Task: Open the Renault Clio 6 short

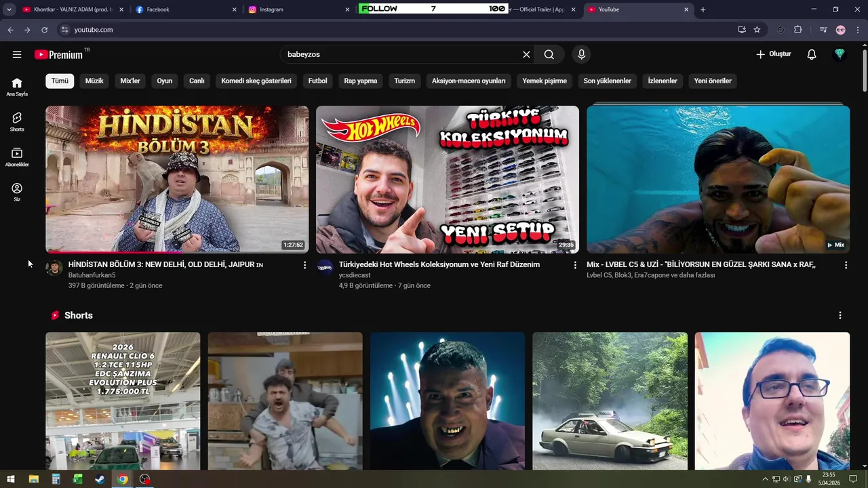Action: tap(123, 401)
